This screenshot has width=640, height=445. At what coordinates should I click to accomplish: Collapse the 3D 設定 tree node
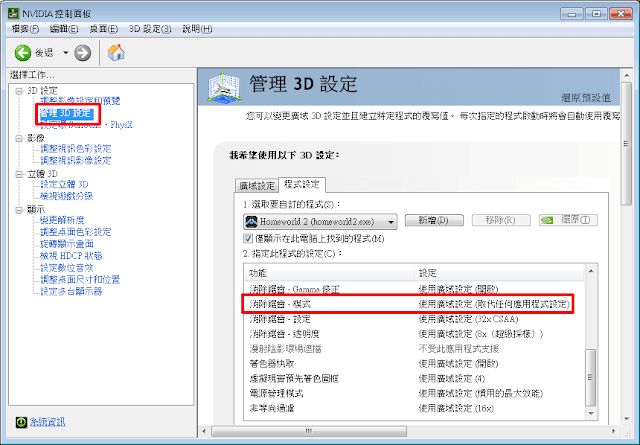pyautogui.click(x=19, y=91)
